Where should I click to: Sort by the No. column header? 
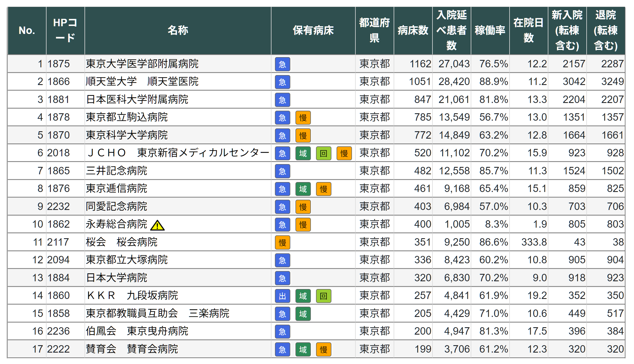click(x=27, y=31)
